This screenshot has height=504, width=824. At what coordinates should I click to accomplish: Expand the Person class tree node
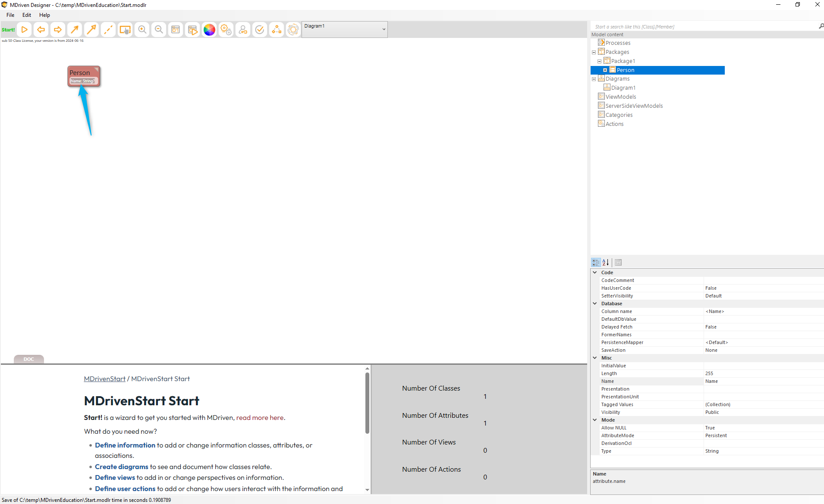[605, 70]
